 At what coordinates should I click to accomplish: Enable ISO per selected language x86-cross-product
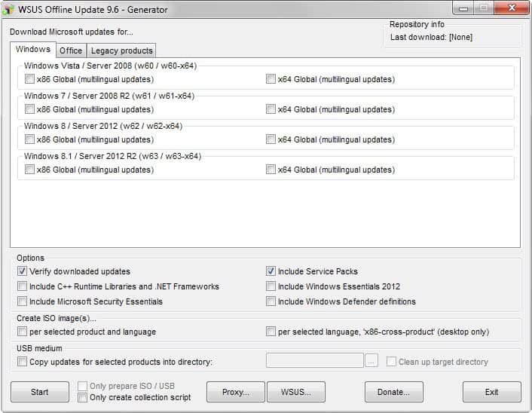pyautogui.click(x=271, y=332)
